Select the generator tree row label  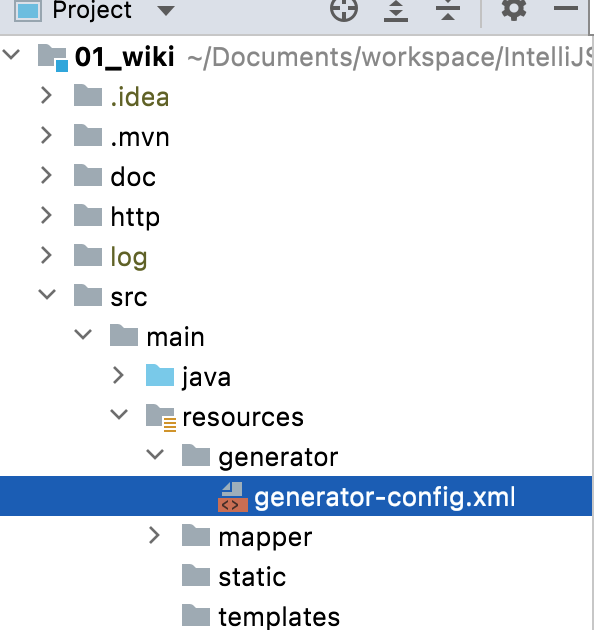278,458
